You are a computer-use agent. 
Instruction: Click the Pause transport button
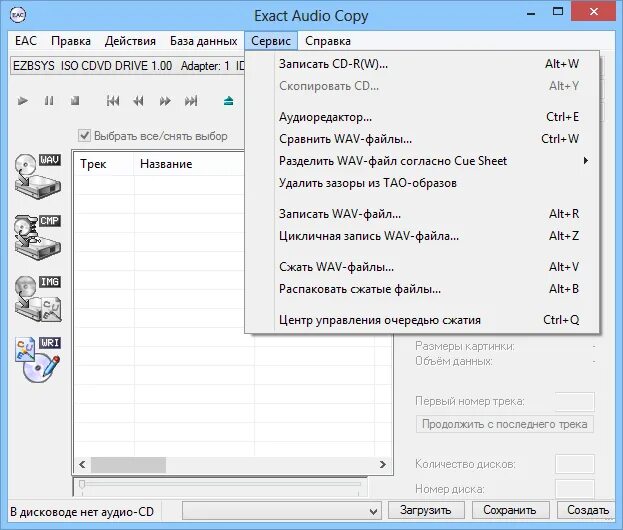click(49, 101)
